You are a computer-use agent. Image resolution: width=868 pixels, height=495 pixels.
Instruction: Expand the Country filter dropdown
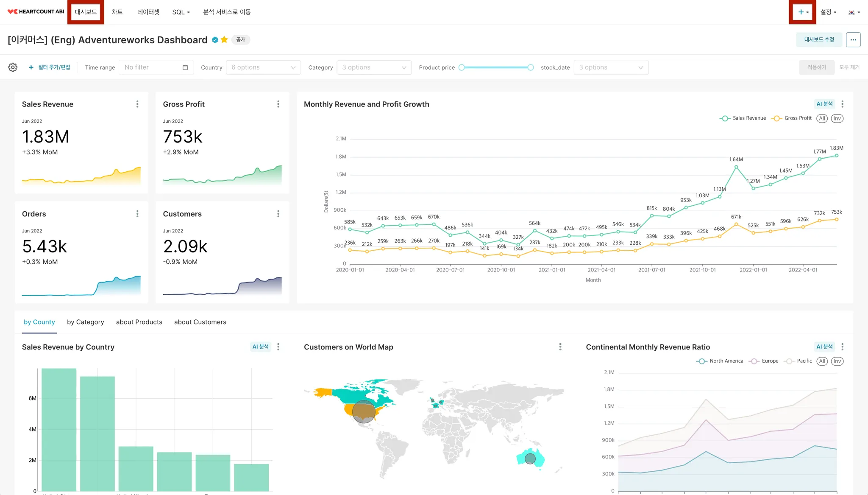(263, 67)
